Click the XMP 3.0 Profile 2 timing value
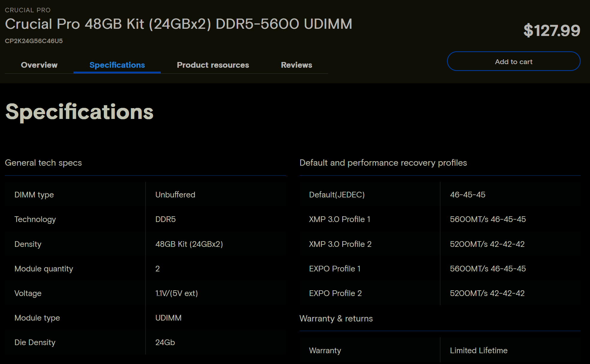590x364 pixels. pyautogui.click(x=487, y=244)
